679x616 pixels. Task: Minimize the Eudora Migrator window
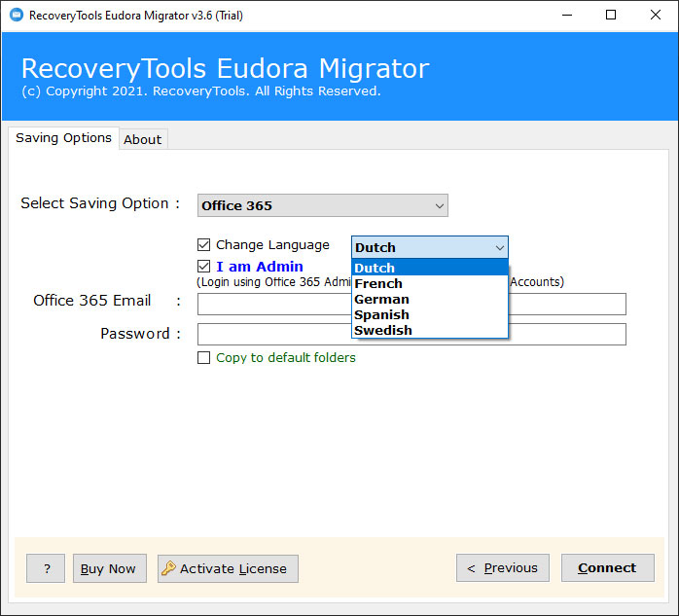(567, 16)
